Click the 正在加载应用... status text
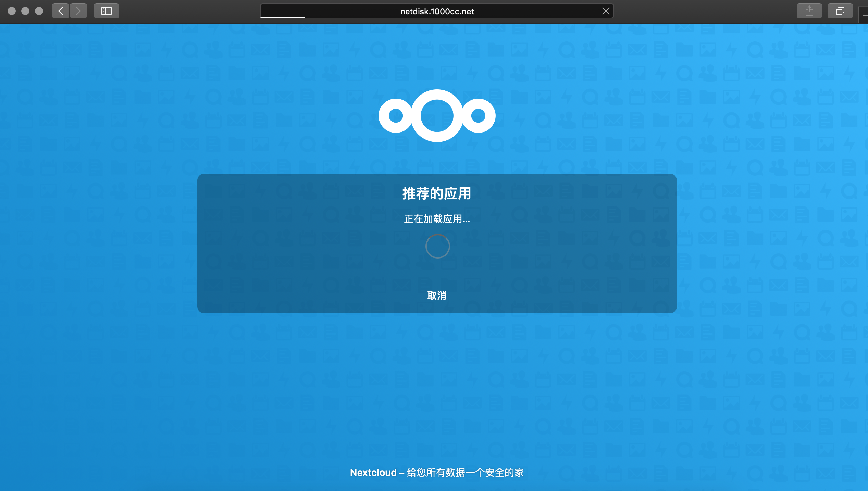This screenshot has width=868, height=491. coord(437,219)
